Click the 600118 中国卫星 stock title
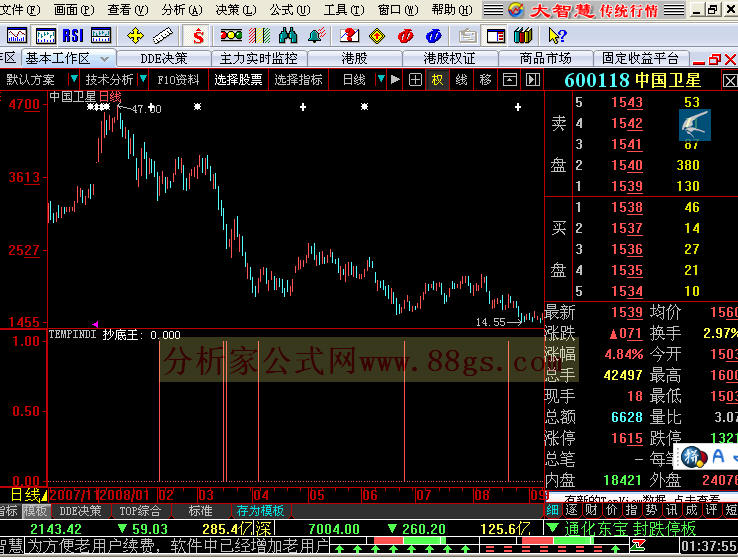This screenshot has width=738, height=560. (x=633, y=80)
